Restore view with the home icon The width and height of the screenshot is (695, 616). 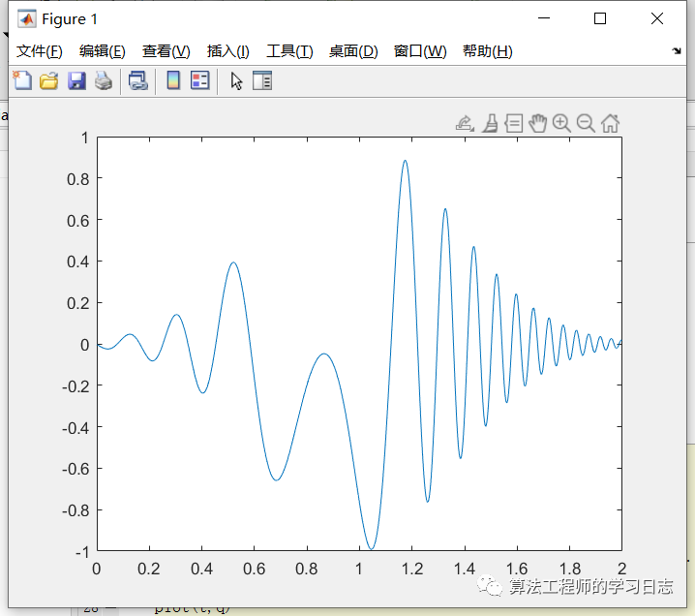(611, 123)
